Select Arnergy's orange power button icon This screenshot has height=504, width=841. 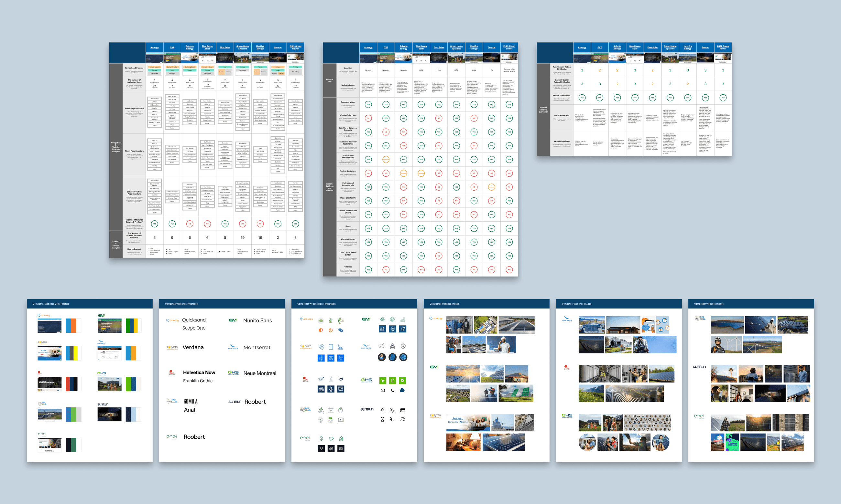(331, 330)
